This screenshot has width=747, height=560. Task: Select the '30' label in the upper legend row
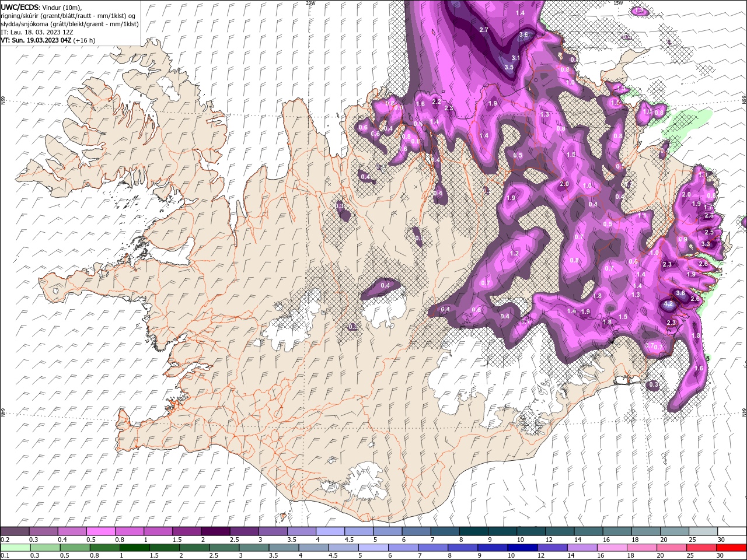pyautogui.click(x=721, y=540)
